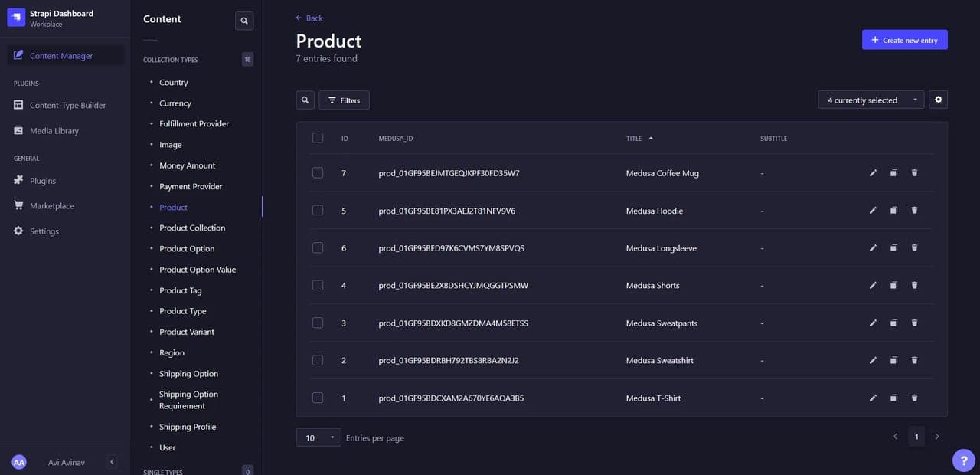Tick the checkbox for Medusa Sweatshirt
The height and width of the screenshot is (475, 980).
(318, 360)
